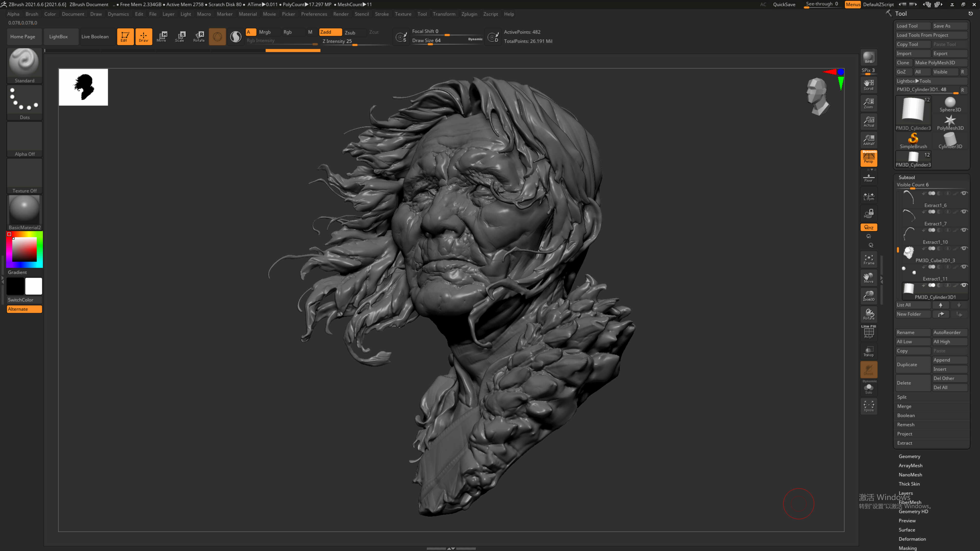Click the Rotate tool icon

click(x=199, y=36)
